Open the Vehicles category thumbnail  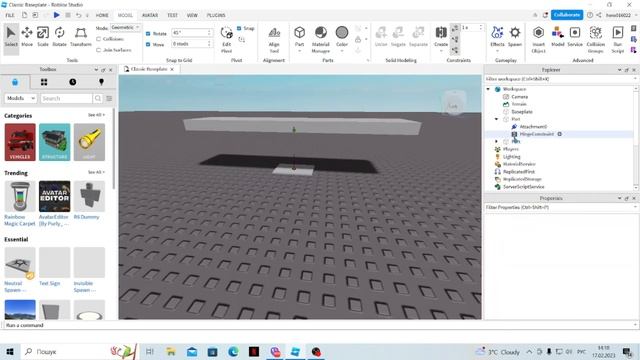click(20, 142)
